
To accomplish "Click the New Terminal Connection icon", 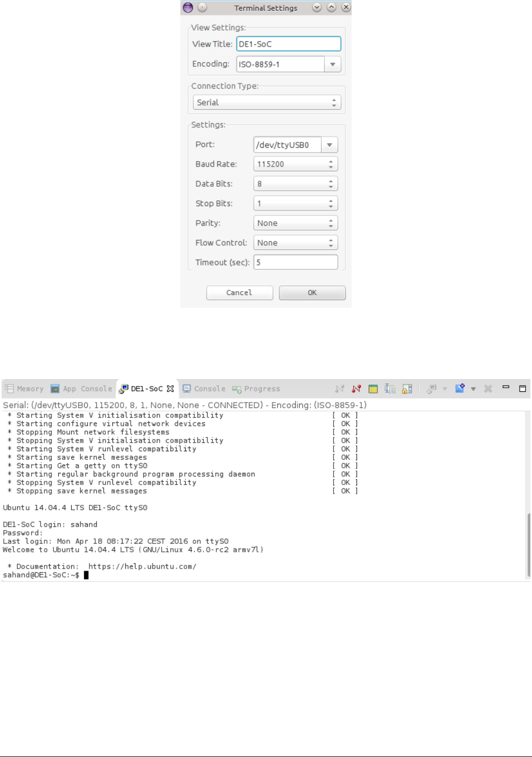I will (x=460, y=388).
